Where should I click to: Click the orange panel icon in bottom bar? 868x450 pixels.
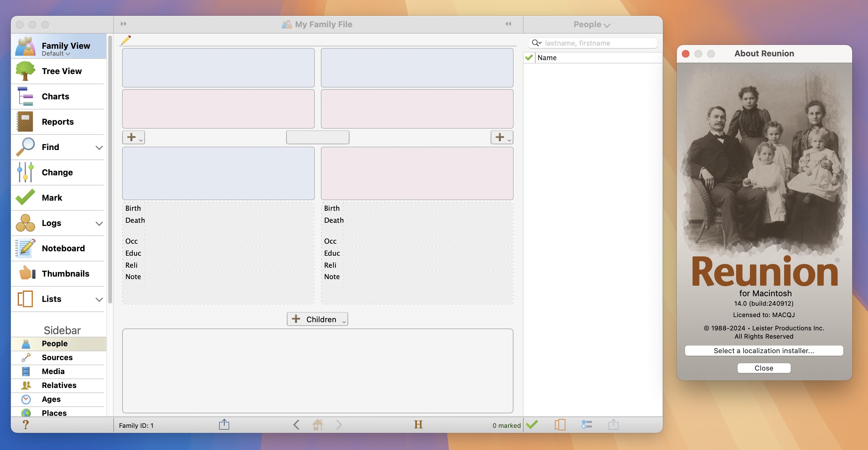point(560,425)
